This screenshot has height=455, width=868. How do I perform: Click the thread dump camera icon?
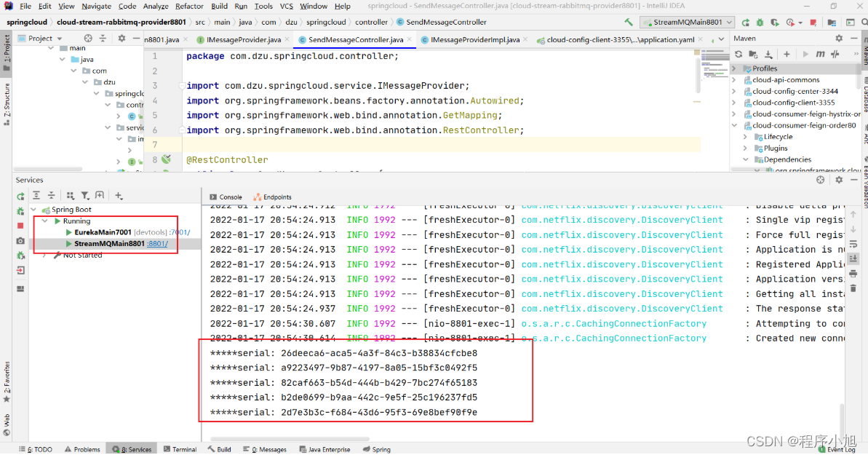coord(20,240)
